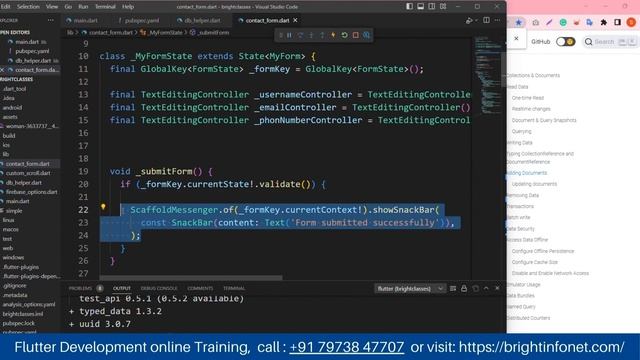Trigger Flutter Hot Reload lightning icon
The width and height of the screenshot is (640, 360).
tap(333, 35)
